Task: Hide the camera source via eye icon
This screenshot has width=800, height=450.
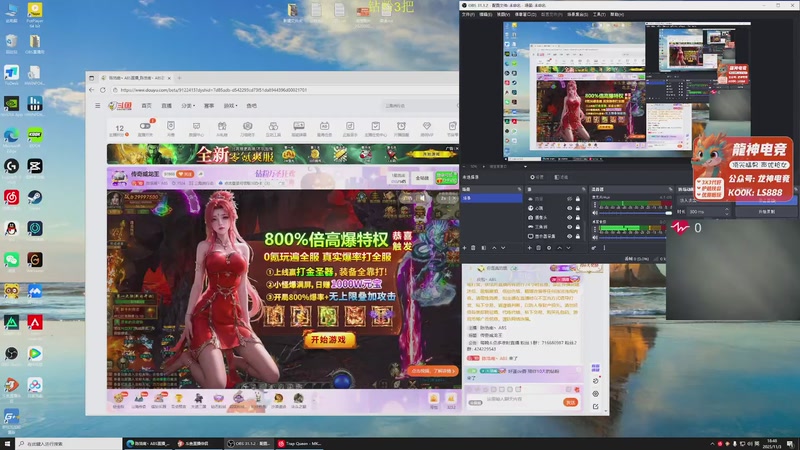Action: [x=569, y=218]
